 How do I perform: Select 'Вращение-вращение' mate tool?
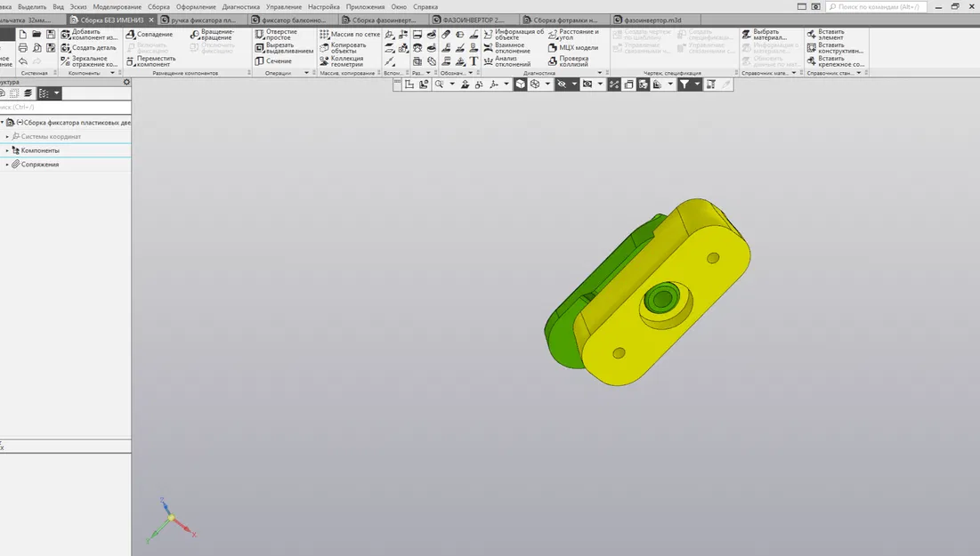213,35
